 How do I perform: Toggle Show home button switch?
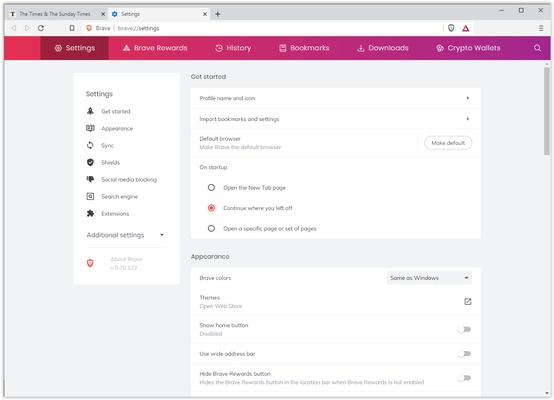click(464, 329)
